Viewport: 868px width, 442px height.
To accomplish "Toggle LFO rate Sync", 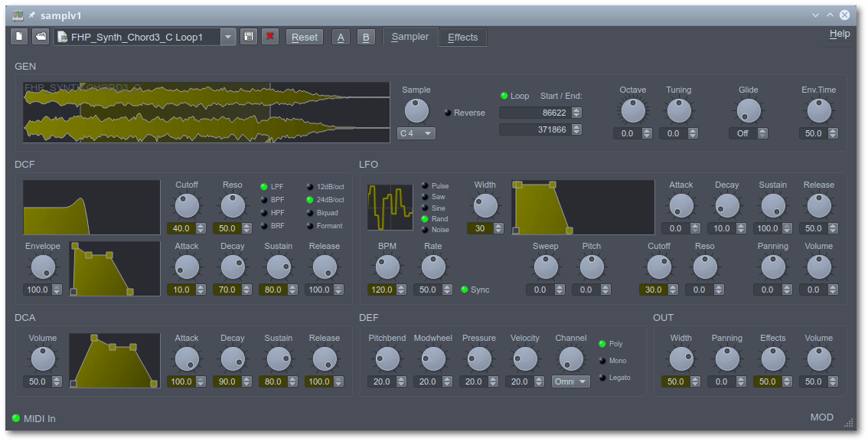I will [464, 290].
